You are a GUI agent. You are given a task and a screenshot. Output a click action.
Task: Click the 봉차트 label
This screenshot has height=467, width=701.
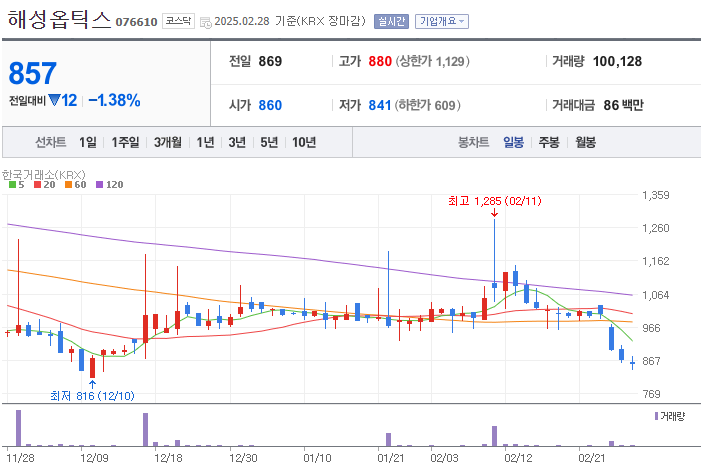coord(473,143)
